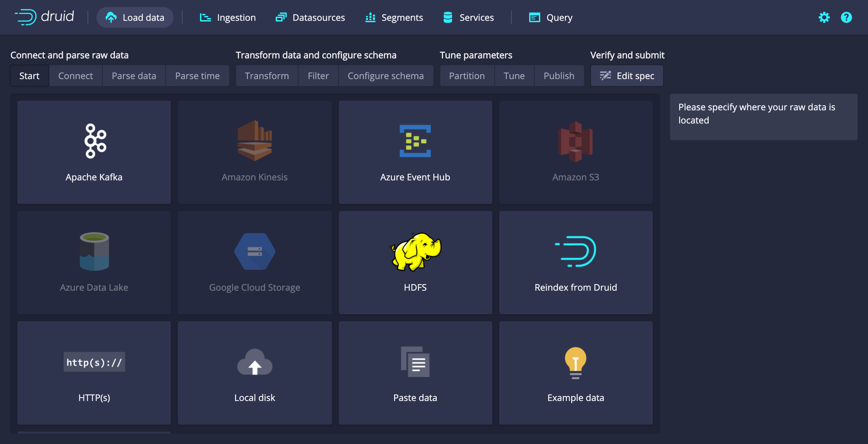
Task: Switch to Configure schema step tab
Action: [x=385, y=76]
